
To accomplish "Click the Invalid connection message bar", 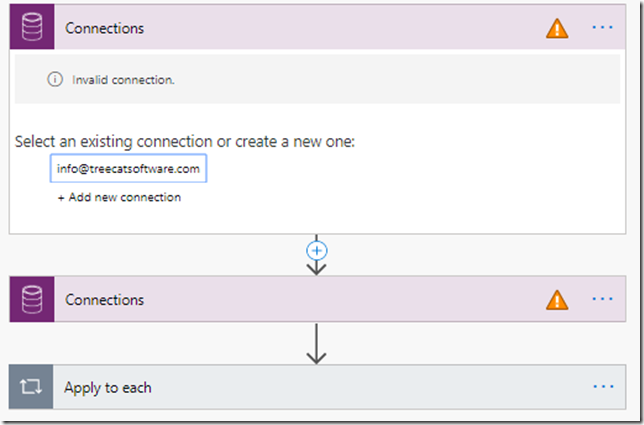I will point(317,79).
